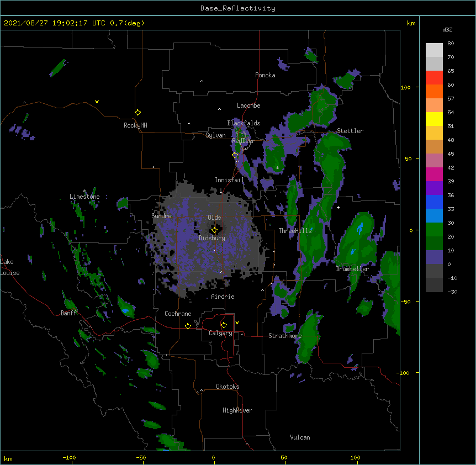Screen dimensions: 476x465
Task: Click the Sylvan label
Action: 215,135
